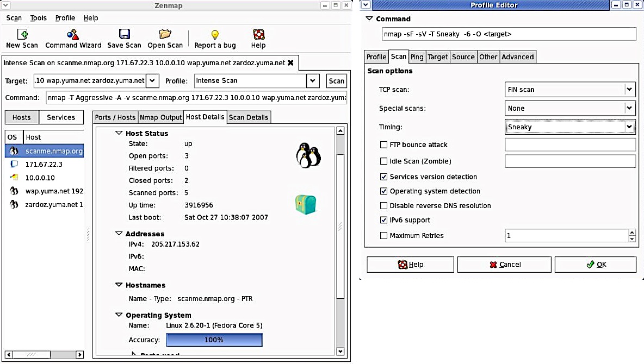The width and height of the screenshot is (644, 364).
Task: Increase the Maximum Retries value
Action: point(632,233)
